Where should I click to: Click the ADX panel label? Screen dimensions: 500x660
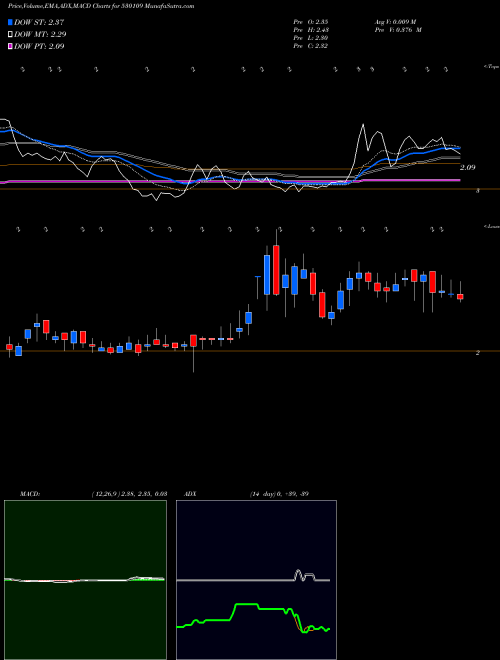point(191,494)
